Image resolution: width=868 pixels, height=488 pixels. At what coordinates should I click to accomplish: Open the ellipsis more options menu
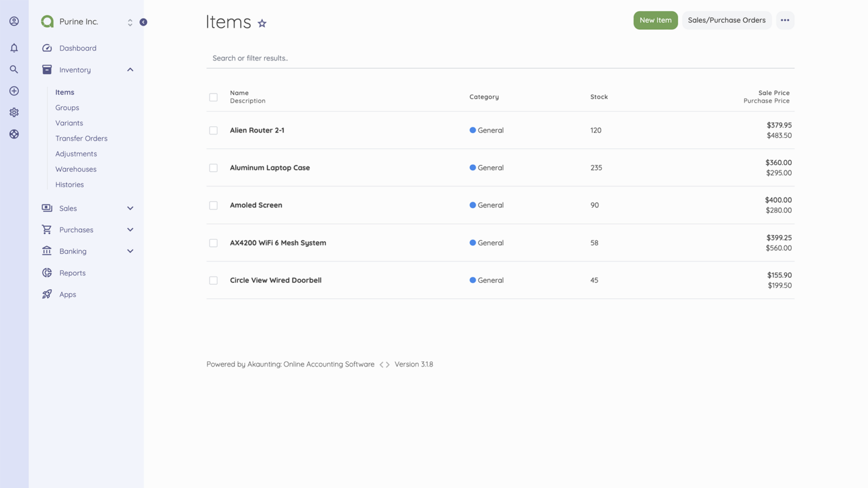(x=785, y=20)
